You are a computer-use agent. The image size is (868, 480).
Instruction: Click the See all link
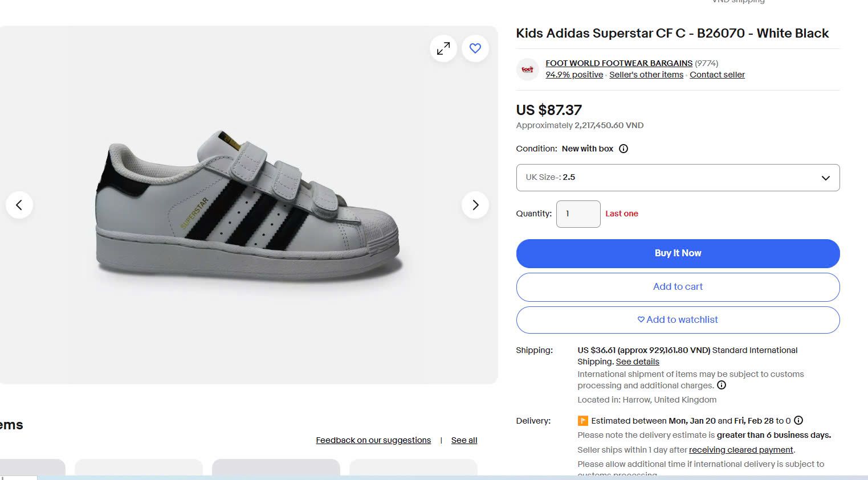[x=464, y=440]
